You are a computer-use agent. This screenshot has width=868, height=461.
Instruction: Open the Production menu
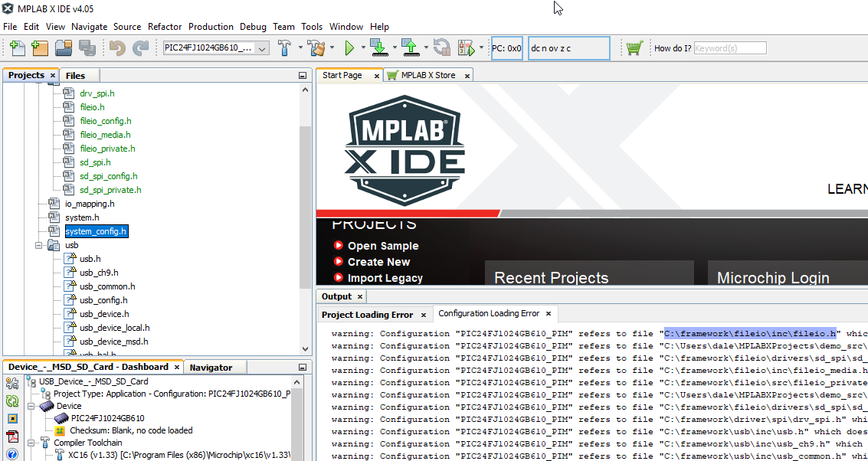211,27
